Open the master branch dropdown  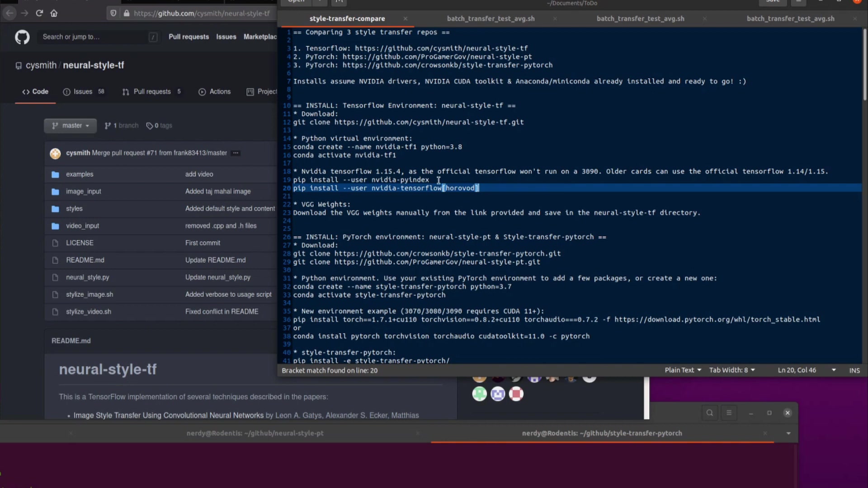[71, 126]
